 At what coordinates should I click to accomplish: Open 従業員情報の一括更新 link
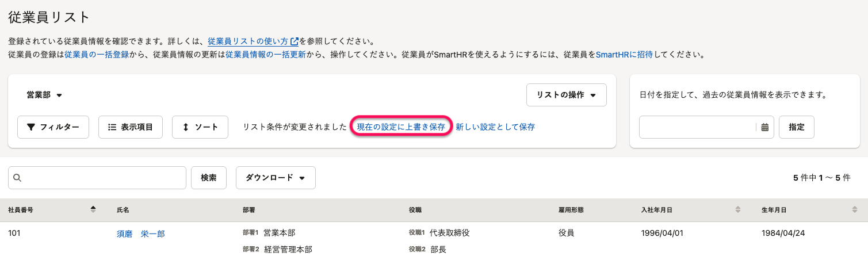265,55
